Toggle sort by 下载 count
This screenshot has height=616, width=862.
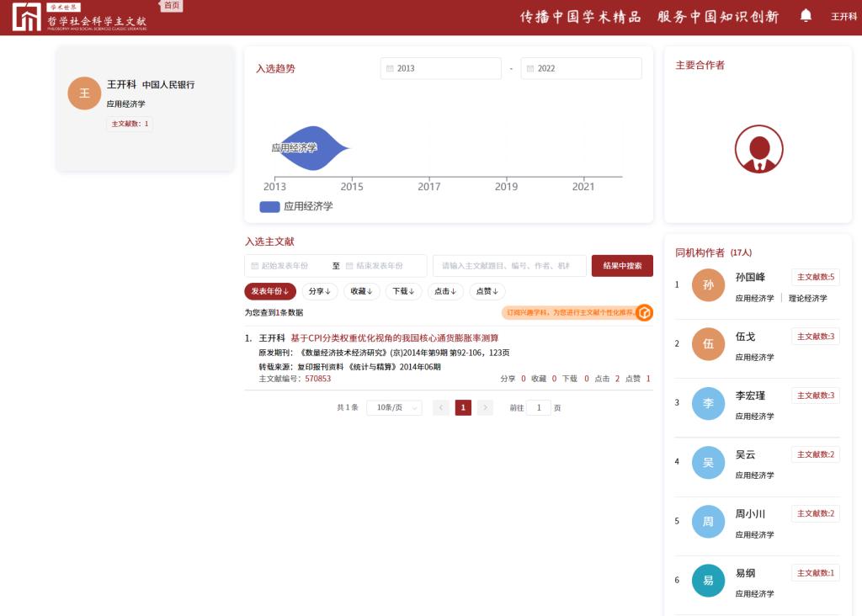(x=404, y=291)
